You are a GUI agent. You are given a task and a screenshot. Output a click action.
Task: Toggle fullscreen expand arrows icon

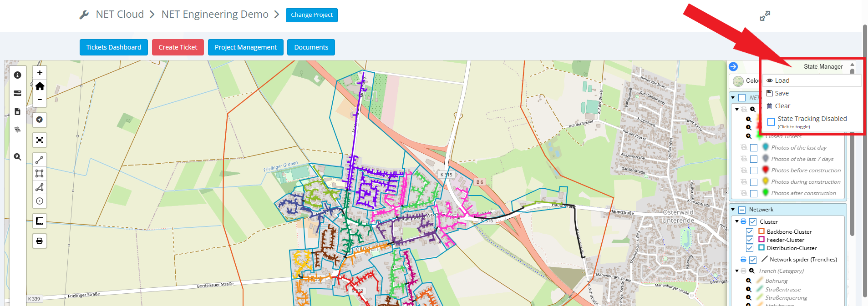coord(765,16)
